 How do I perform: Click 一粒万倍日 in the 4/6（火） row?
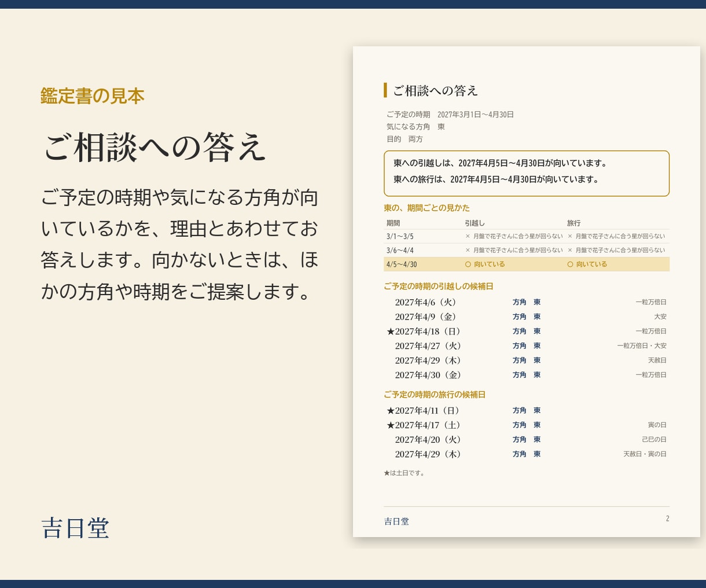651,302
